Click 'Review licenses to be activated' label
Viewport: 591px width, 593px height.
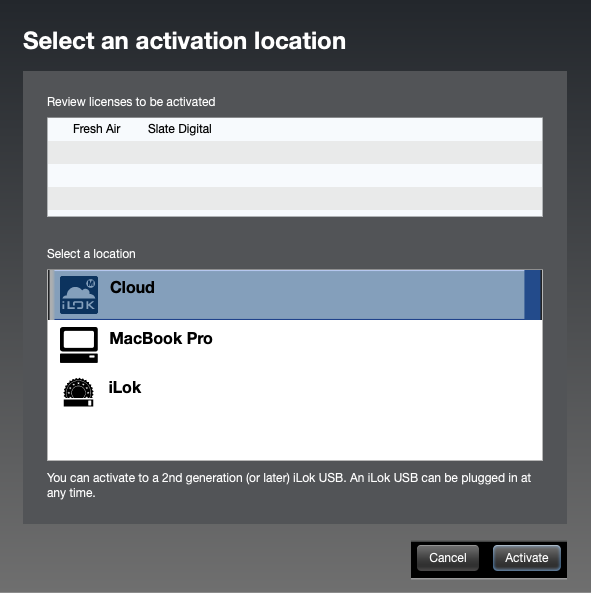click(x=131, y=102)
